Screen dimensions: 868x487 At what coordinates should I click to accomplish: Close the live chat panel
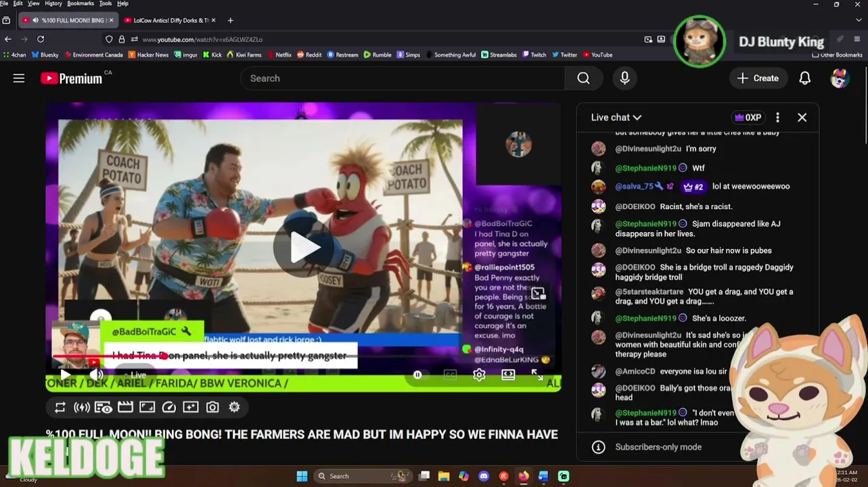tap(802, 118)
